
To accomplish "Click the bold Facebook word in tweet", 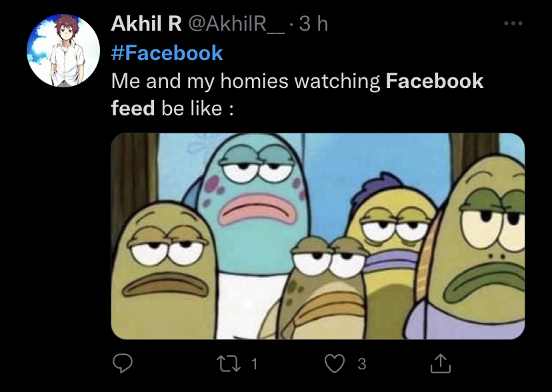I will 435,81.
